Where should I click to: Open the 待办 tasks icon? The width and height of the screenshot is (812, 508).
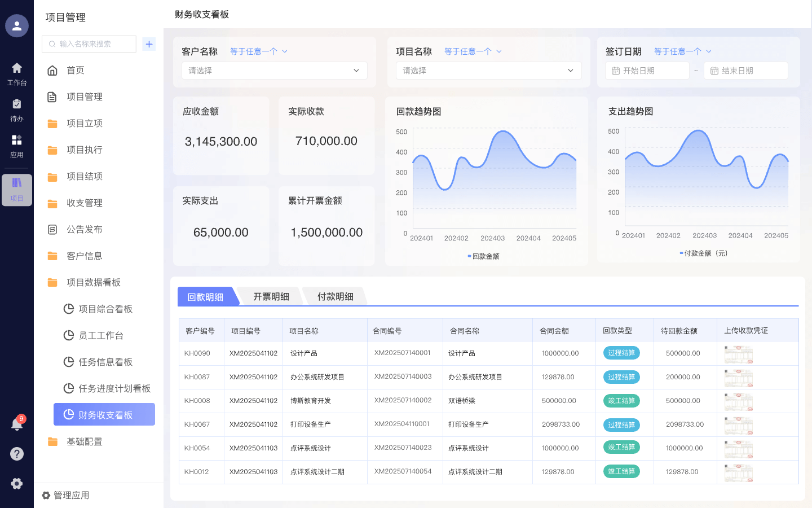[17, 110]
